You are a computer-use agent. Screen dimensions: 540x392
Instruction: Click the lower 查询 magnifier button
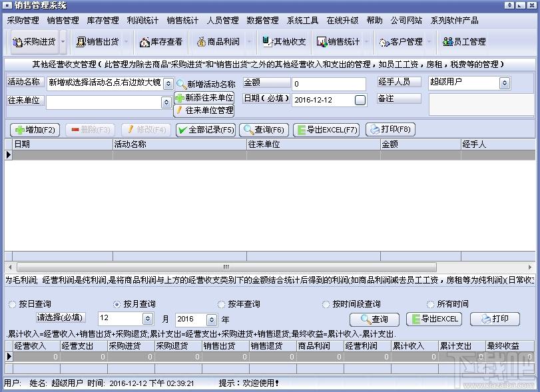[x=374, y=319]
